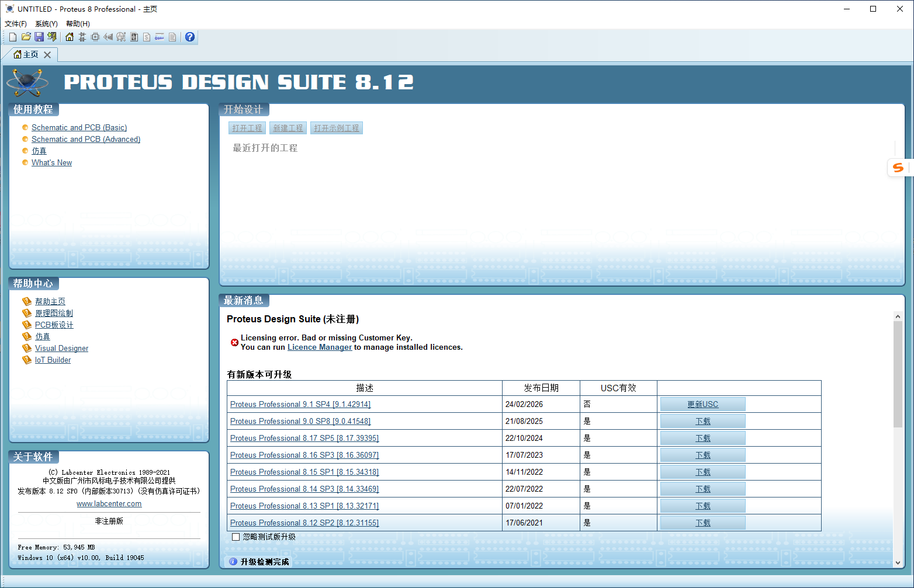Click the news panel scroll-down arrow
Image resolution: width=914 pixels, height=588 pixels.
(x=898, y=563)
